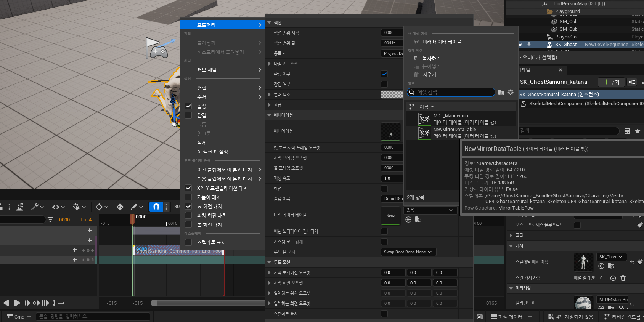This screenshot has width=644, height=322.
Task: Toggle X와 Y 트랜슬레이션 매치 checkbox
Action: (188, 188)
